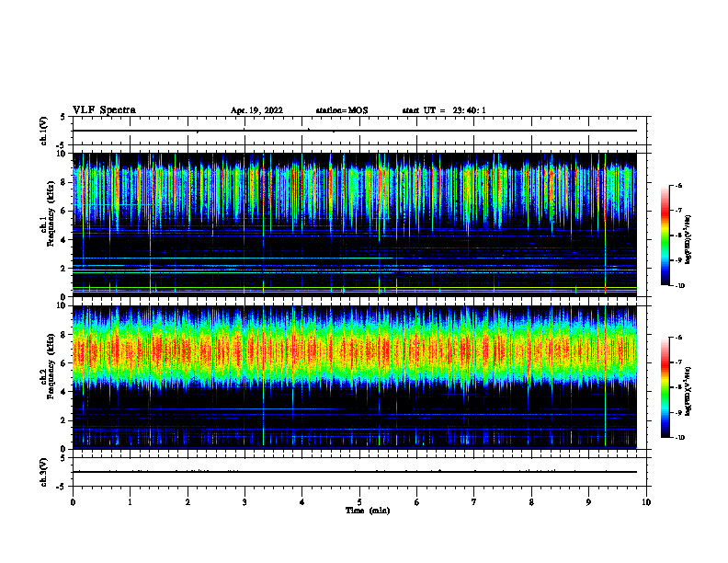Click time axis tick label "10"

point(646,502)
